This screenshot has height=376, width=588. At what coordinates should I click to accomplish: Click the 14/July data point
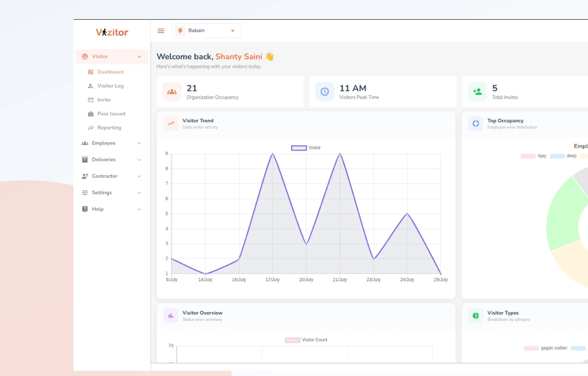coord(205,274)
